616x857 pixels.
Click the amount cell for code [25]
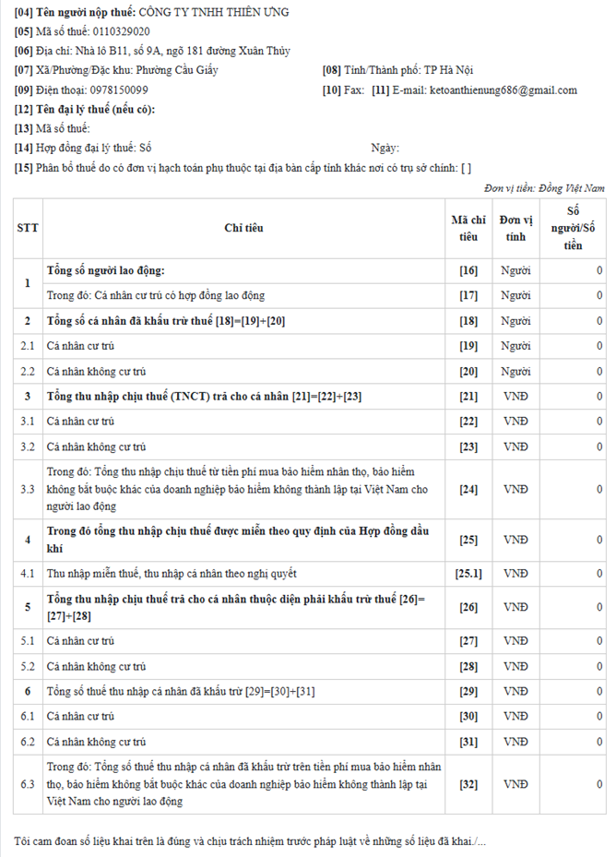(x=573, y=538)
